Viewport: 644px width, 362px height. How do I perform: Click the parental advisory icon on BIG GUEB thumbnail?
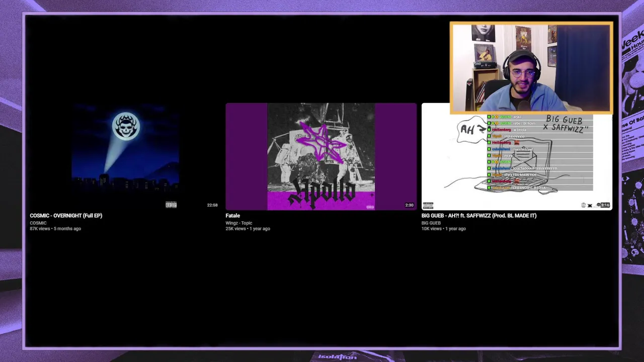click(428, 205)
